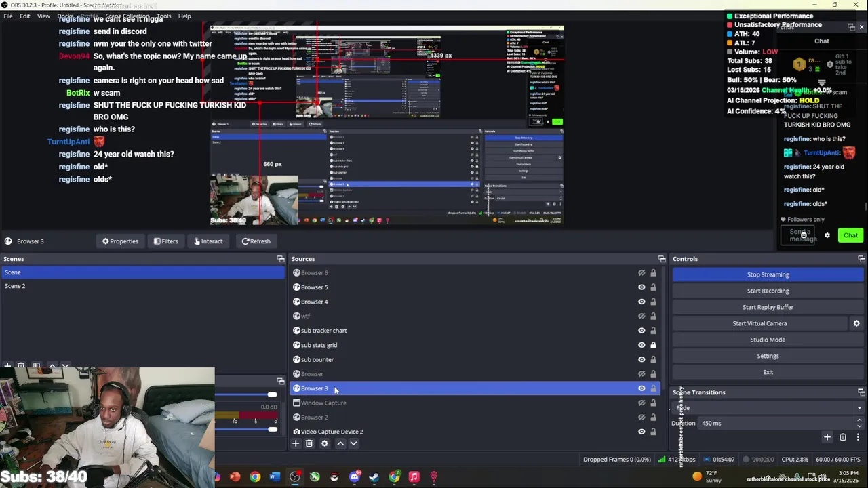Open selected source properties gear icon

click(x=325, y=443)
